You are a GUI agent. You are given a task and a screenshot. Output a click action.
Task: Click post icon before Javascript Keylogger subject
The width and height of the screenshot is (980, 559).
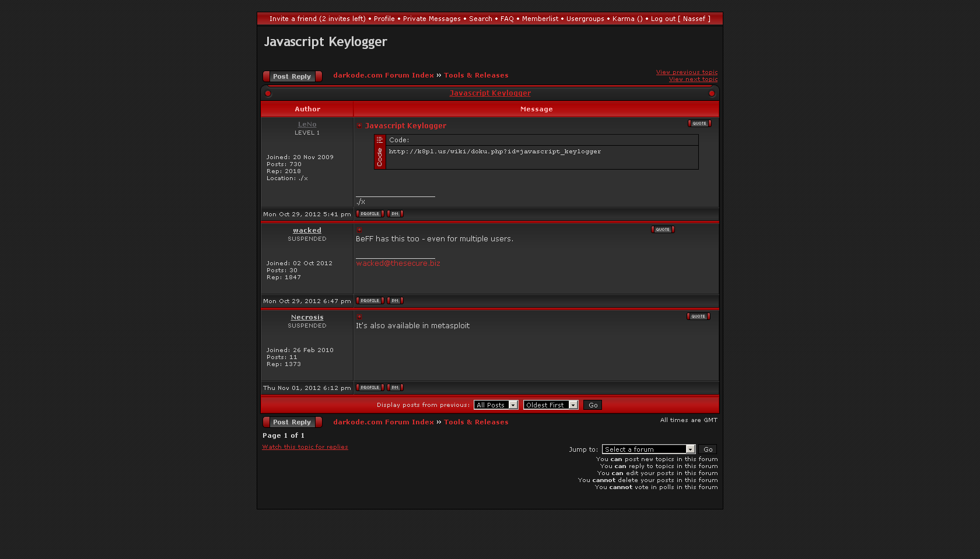pyautogui.click(x=359, y=126)
